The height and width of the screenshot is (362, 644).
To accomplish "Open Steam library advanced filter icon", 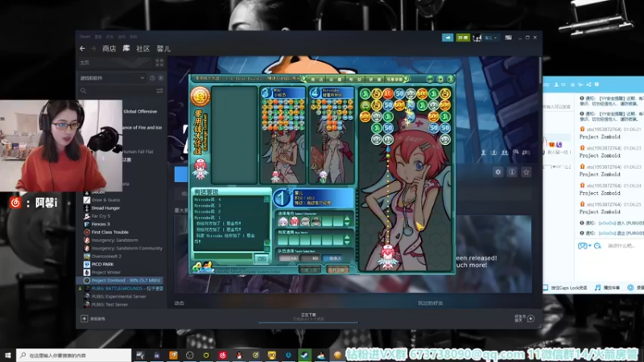I will pyautogui.click(x=159, y=91).
